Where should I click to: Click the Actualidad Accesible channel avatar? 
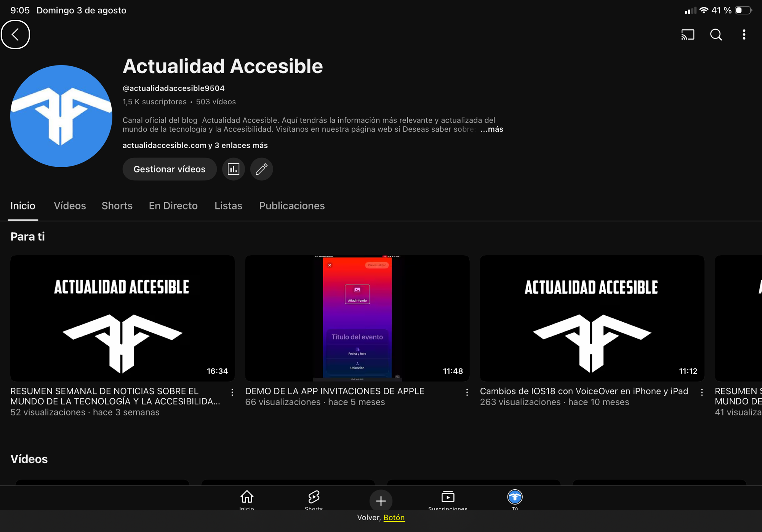pyautogui.click(x=61, y=116)
